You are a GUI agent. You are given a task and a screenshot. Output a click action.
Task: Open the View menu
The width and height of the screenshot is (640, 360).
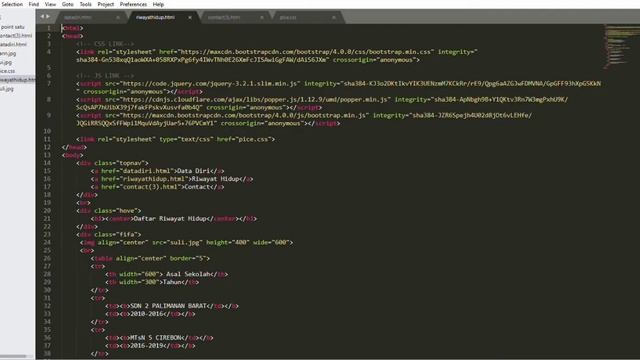pyautogui.click(x=50, y=4)
